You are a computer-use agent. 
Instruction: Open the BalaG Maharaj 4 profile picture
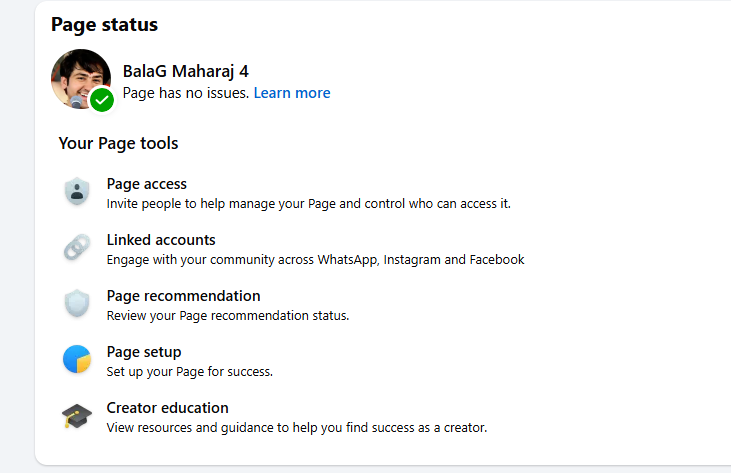[78, 77]
